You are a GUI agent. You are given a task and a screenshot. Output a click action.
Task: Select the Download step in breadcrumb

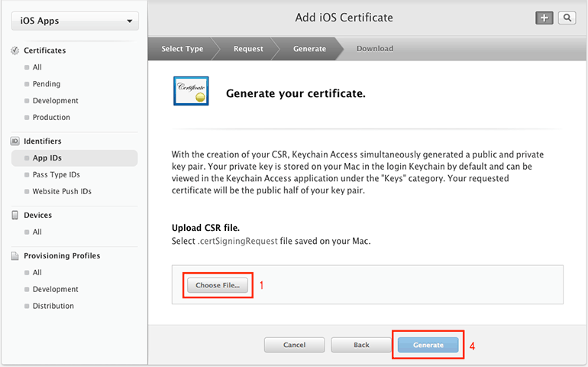pos(374,49)
